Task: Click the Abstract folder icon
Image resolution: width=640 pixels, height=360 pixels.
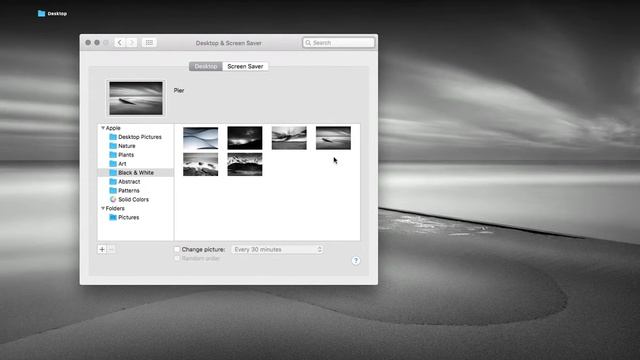Action: (113, 182)
